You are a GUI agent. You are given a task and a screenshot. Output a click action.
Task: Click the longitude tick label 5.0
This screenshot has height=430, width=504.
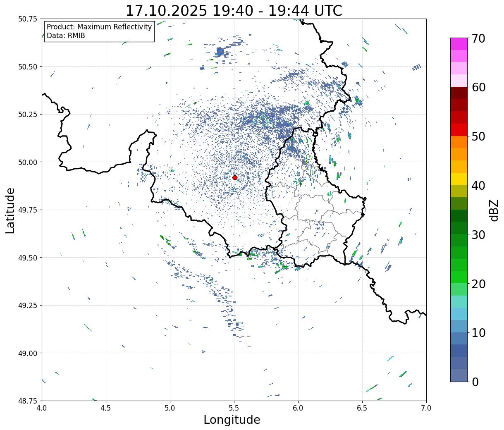click(170, 408)
